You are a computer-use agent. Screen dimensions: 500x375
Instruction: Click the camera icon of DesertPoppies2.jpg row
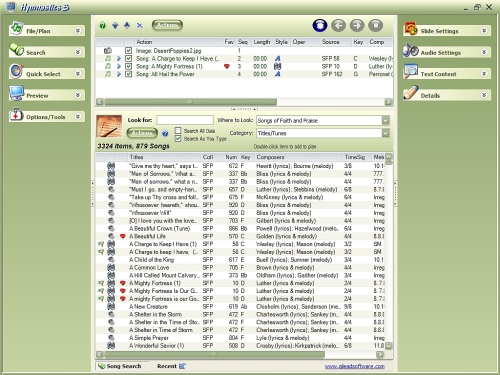[x=108, y=51]
